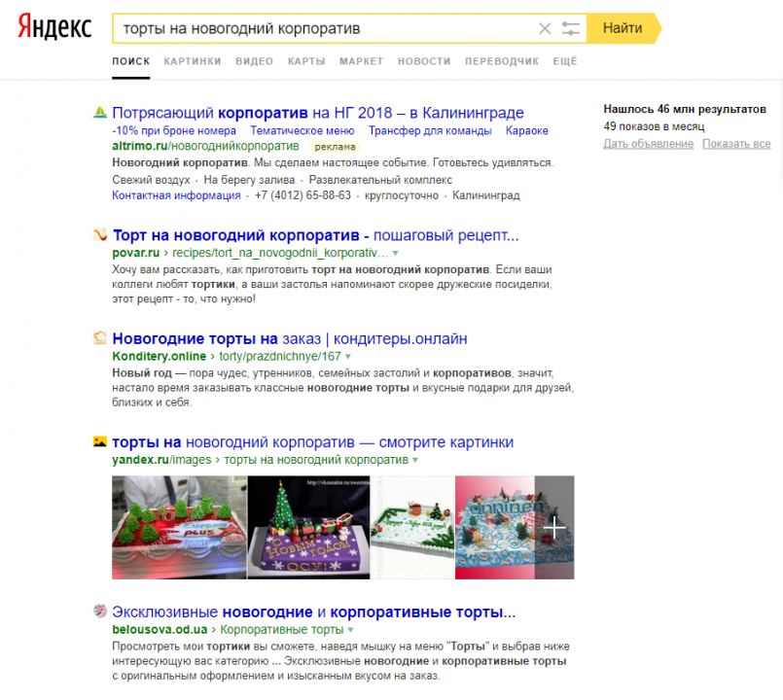Open the Тематическое меню sitelink
The height and width of the screenshot is (700, 783).
point(303,131)
